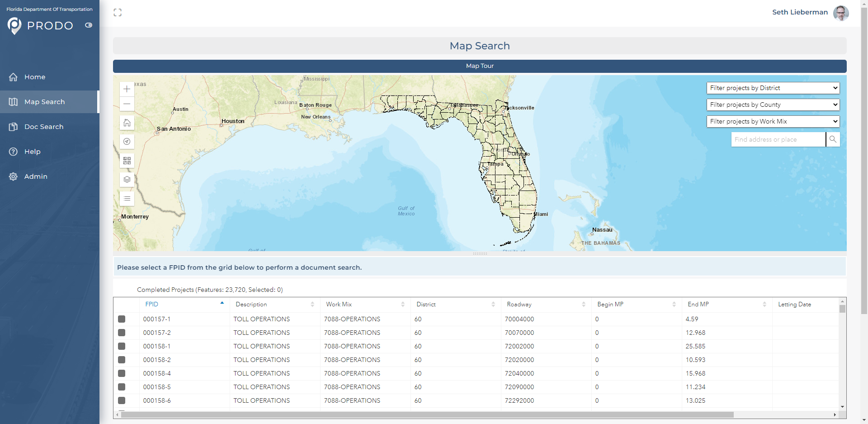868x424 pixels.
Task: Enter fullscreen using the expand icon
Action: pyautogui.click(x=118, y=13)
